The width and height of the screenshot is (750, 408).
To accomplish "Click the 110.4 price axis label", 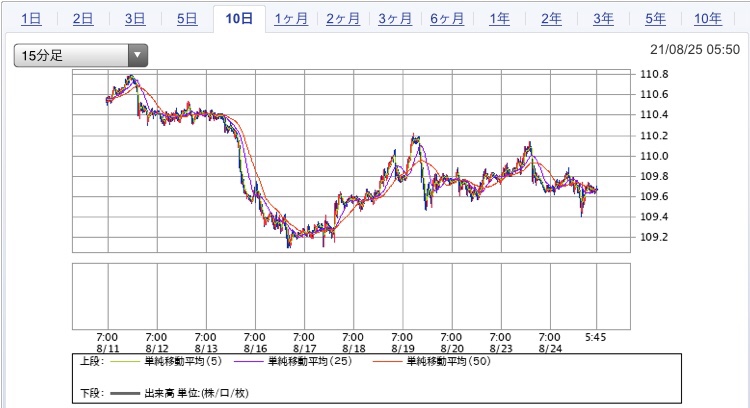I will 654,114.
